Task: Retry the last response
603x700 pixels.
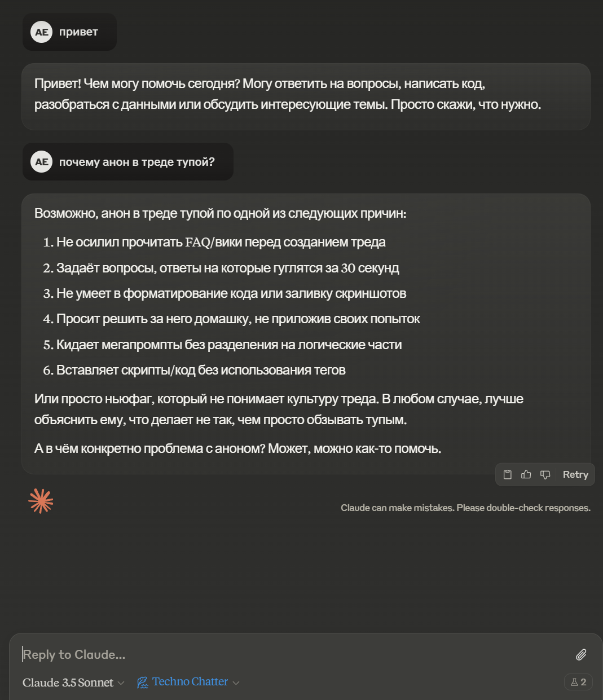Action: [575, 474]
